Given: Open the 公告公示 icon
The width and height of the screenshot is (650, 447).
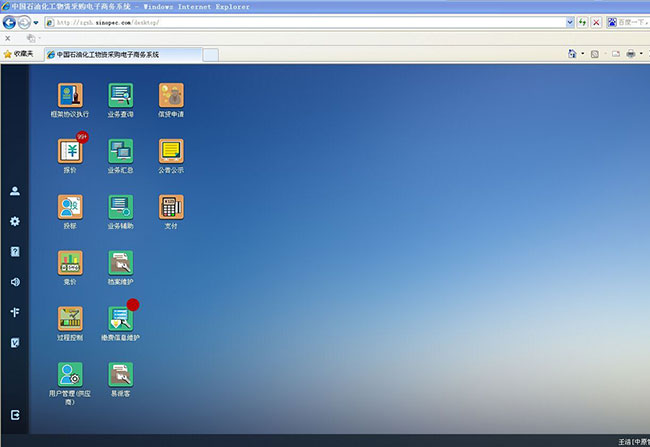Looking at the screenshot, I should [171, 152].
